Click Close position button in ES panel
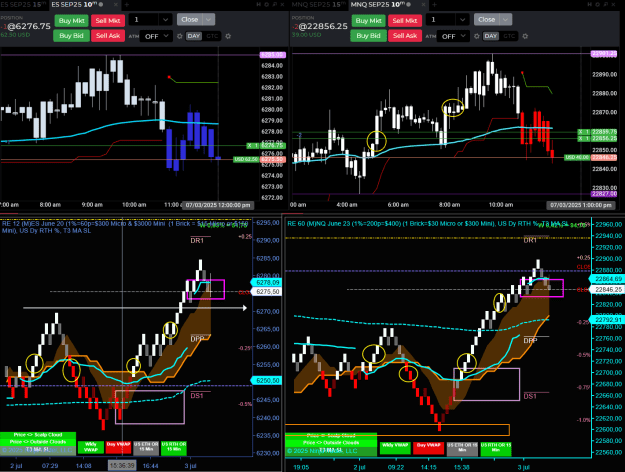 click(190, 20)
